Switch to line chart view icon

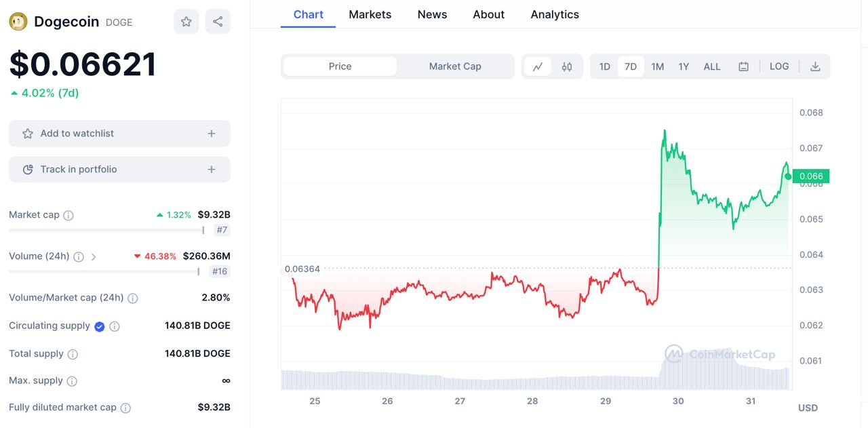pos(538,66)
